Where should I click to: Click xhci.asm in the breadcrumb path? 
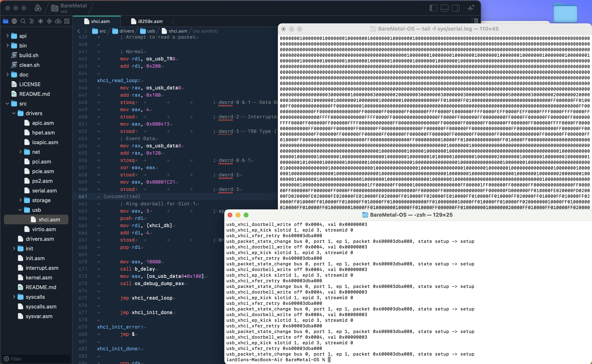pos(174,31)
